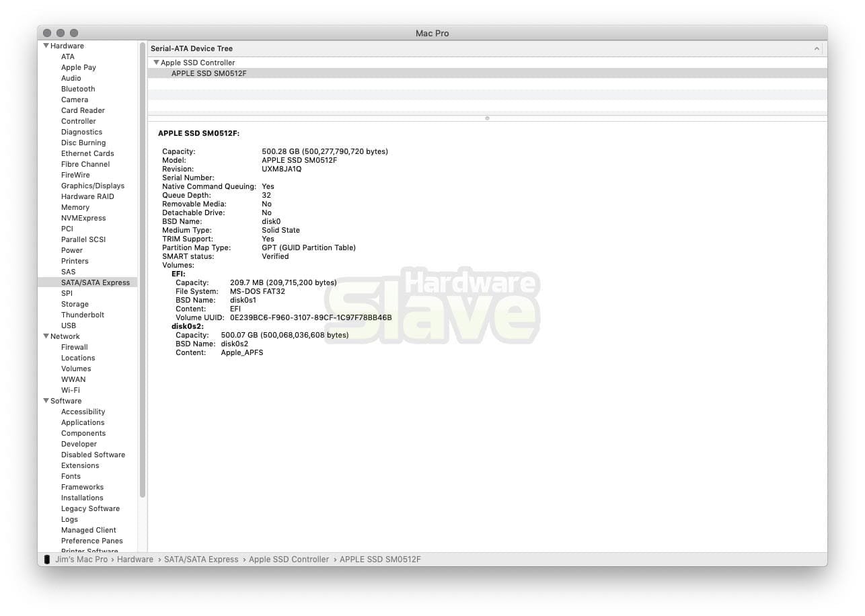The height and width of the screenshot is (616, 865).
Task: Click the pane split divider handle
Action: [x=487, y=118]
